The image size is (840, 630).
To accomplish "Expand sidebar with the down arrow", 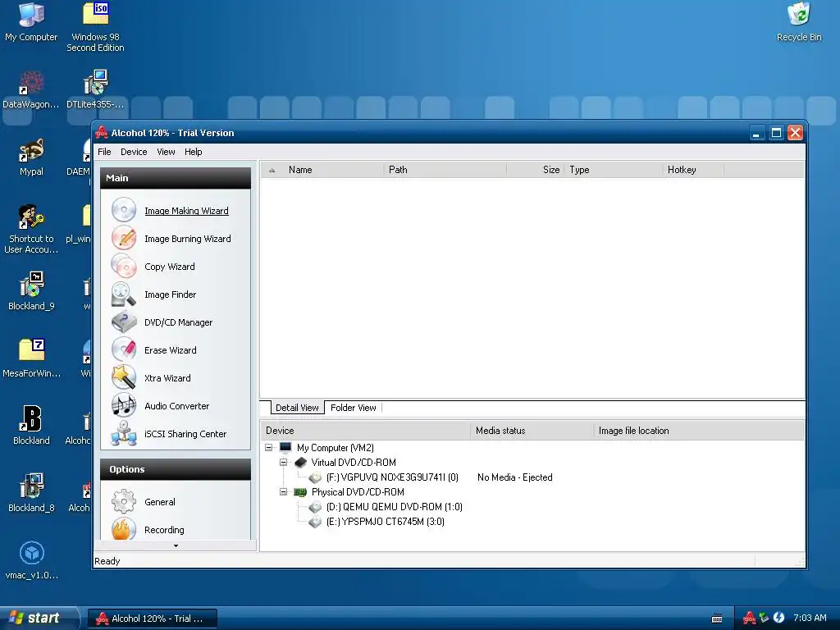I will point(176,546).
